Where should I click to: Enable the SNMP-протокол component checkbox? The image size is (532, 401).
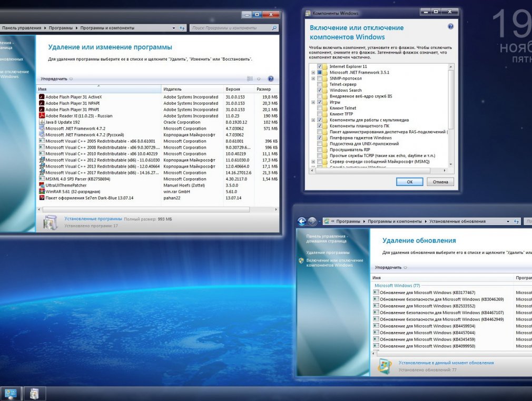coord(319,79)
